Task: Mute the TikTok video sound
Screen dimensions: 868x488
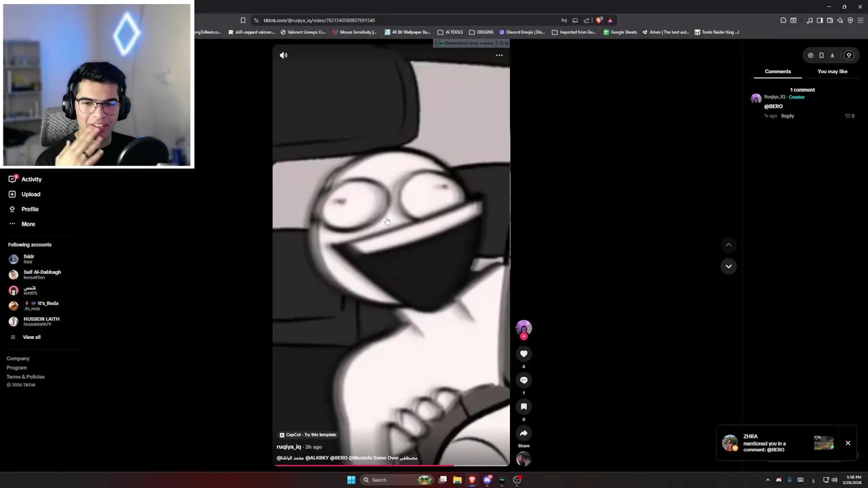Action: (x=283, y=56)
